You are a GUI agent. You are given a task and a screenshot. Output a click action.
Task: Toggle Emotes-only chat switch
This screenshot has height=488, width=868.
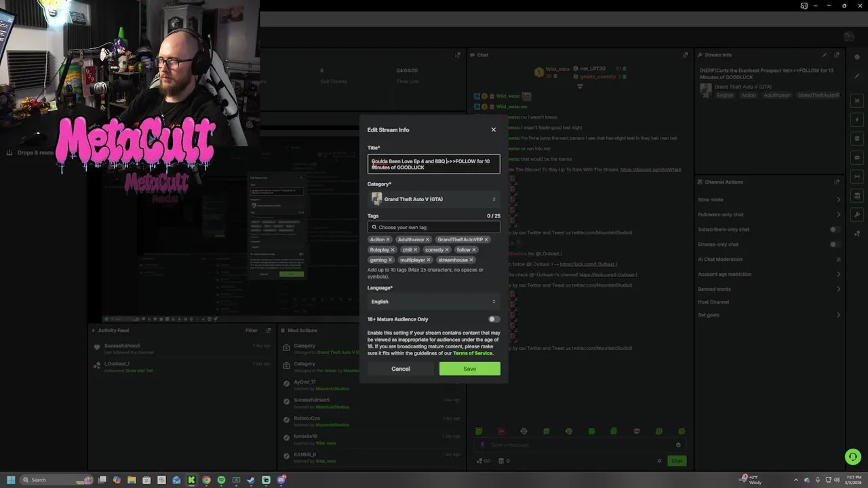(835, 245)
